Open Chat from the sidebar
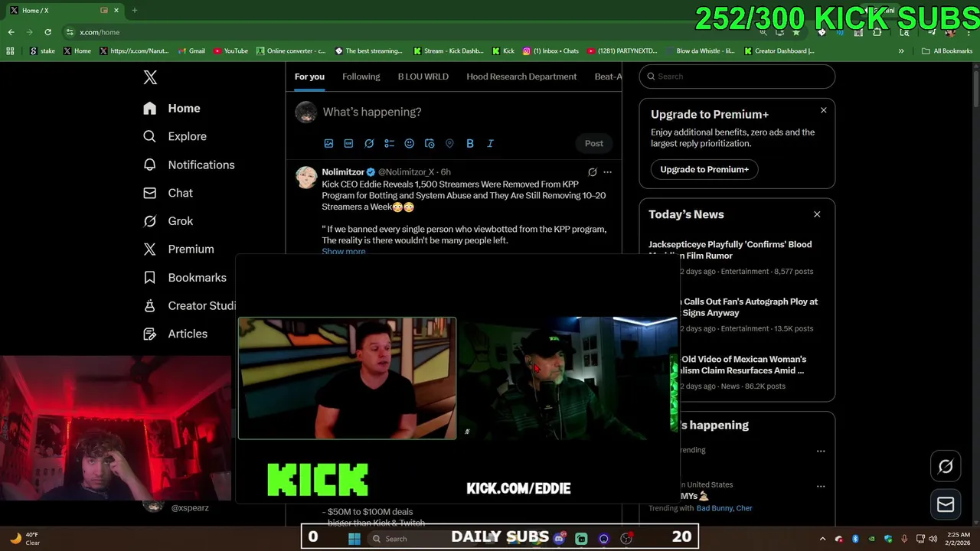This screenshot has height=551, width=980. tap(168, 193)
